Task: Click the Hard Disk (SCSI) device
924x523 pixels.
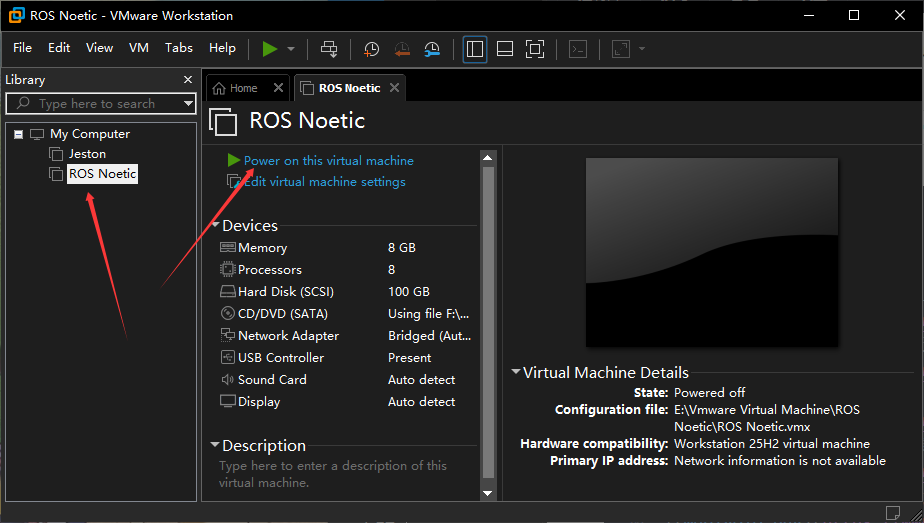Action: (286, 292)
